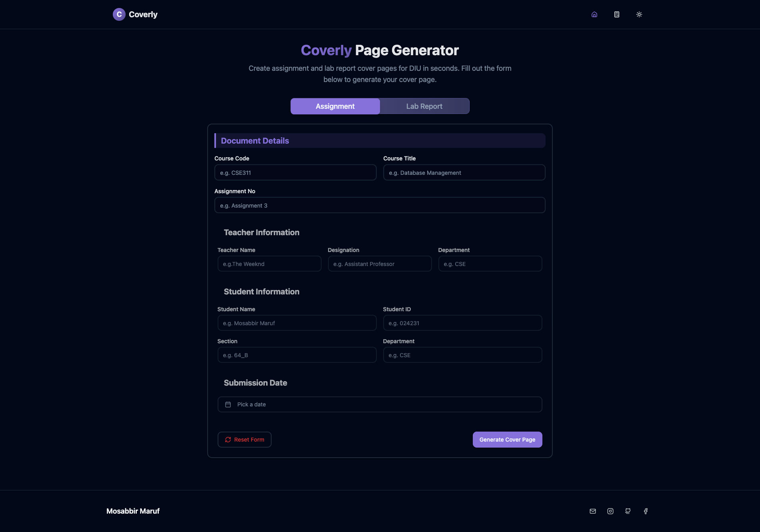This screenshot has width=760, height=532.
Task: Click the Course Title input field
Action: coord(464,172)
